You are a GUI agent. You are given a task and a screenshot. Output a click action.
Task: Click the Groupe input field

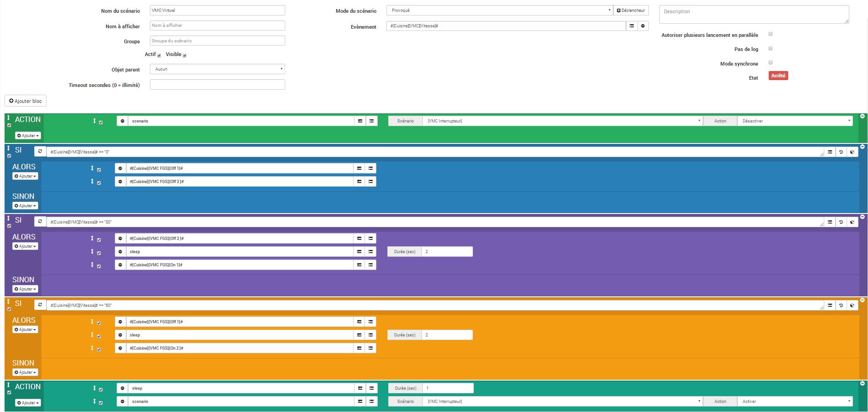[217, 41]
